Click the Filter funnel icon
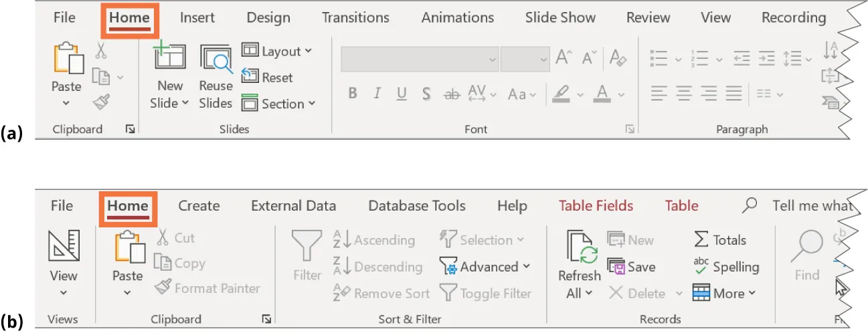Screen dimensions: 868x335 (307, 247)
